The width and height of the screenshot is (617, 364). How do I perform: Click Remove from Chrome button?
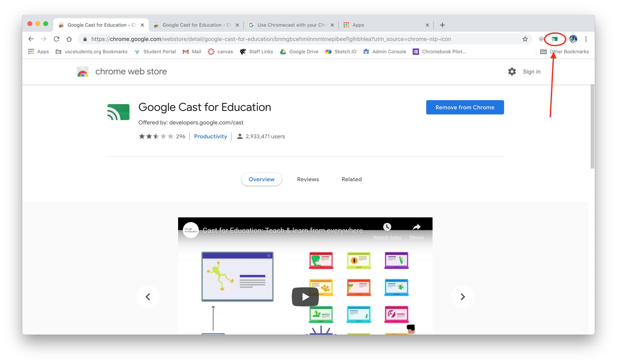[465, 107]
